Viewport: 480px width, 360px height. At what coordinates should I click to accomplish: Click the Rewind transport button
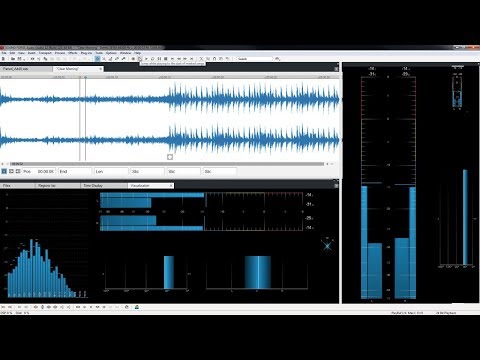click(179, 59)
